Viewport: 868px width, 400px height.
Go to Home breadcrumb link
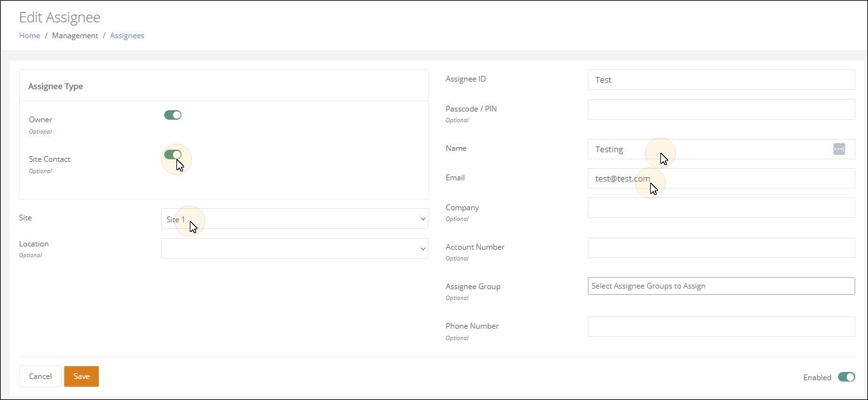(x=29, y=36)
